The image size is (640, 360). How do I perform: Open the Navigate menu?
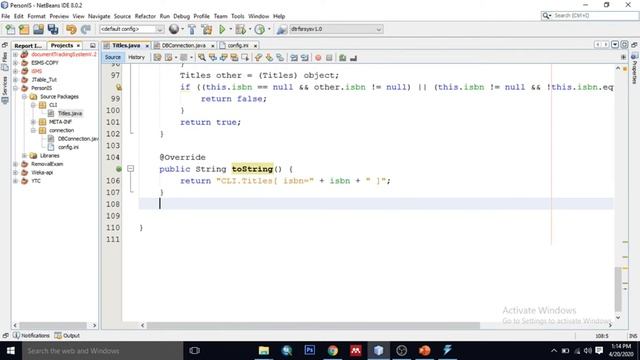click(x=99, y=16)
